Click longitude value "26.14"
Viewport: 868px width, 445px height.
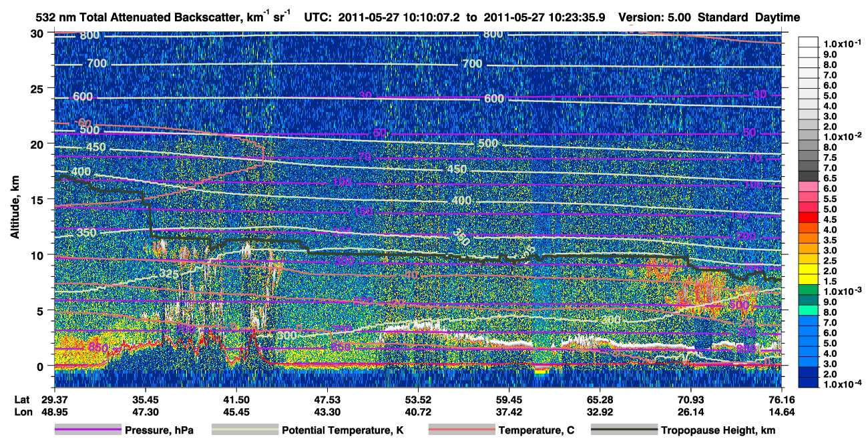(x=690, y=412)
